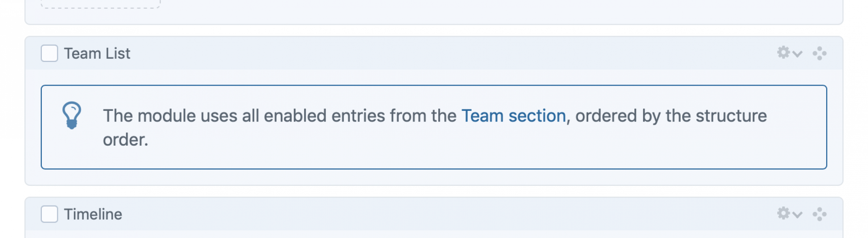
Task: Open the Team List settings gear
Action: click(x=783, y=53)
